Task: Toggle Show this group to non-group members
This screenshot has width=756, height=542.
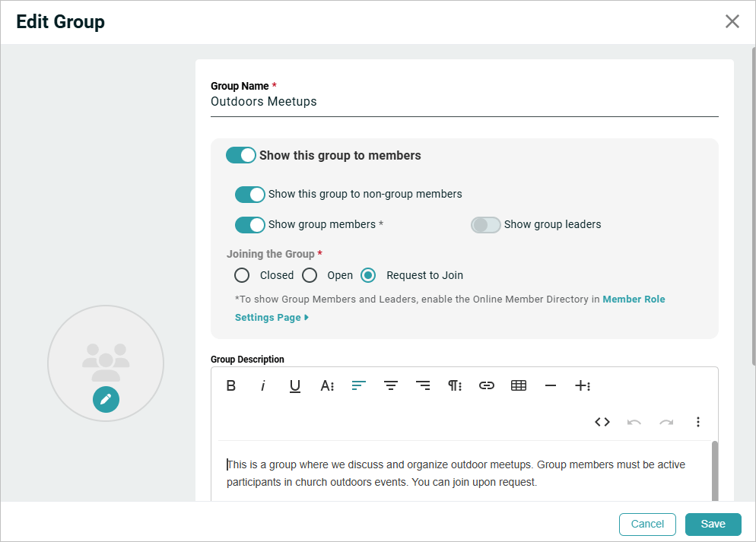Action: 249,194
